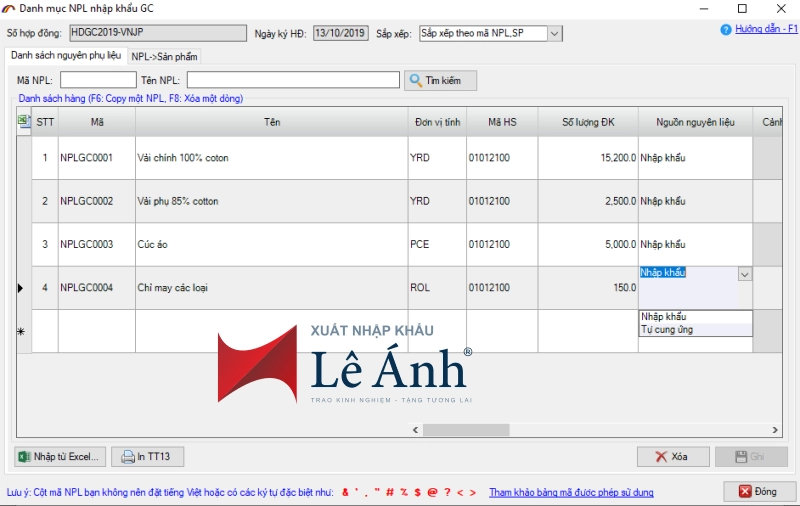
Task: Click the In TT13 print button
Action: [147, 457]
